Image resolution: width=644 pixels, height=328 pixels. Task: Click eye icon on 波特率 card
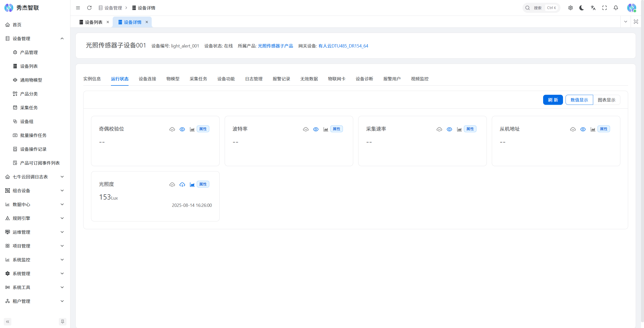click(316, 129)
